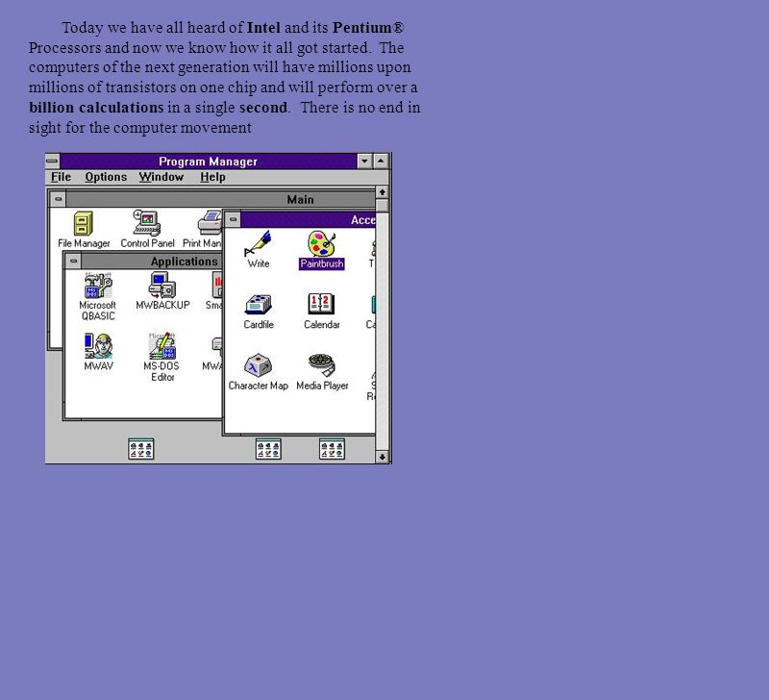769x700 pixels.
Task: Minimize Program Manager with down arrow
Action: 364,161
